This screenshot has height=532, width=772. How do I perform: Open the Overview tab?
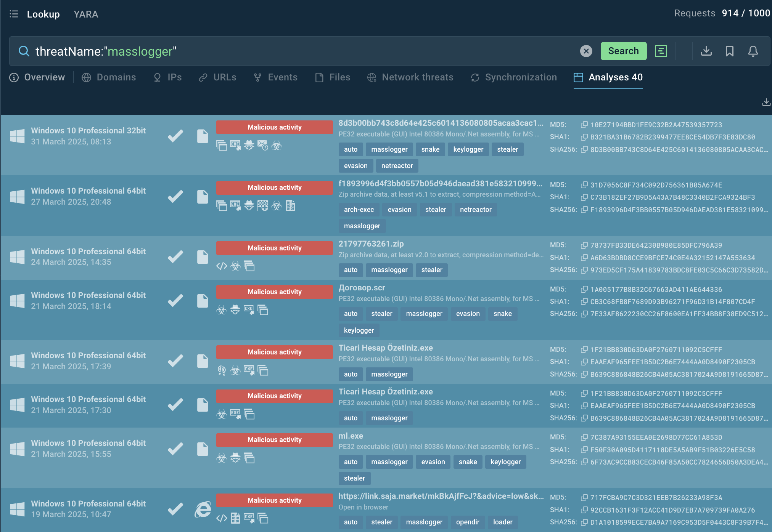pos(37,77)
